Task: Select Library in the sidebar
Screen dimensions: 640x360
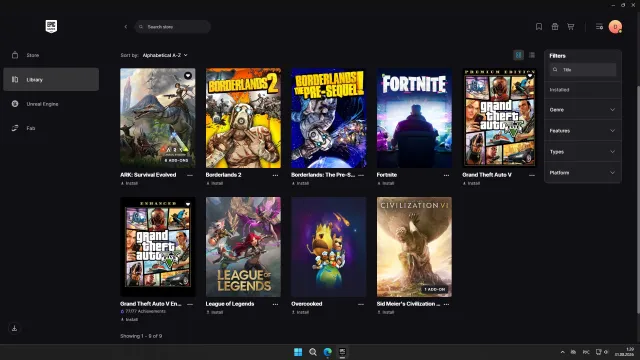Action: [x=51, y=80]
